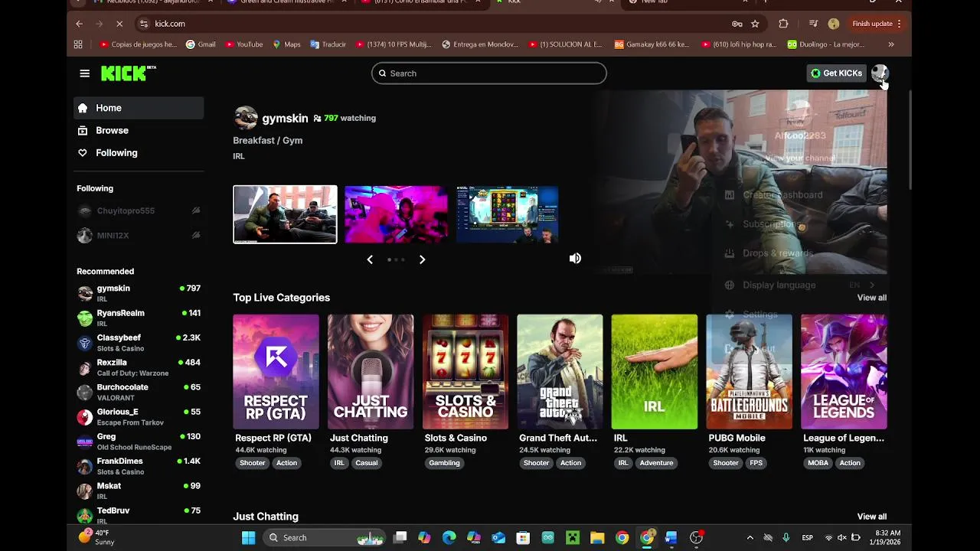The width and height of the screenshot is (980, 551).
Task: Open recommended channel Burchocolate
Action: pyautogui.click(x=139, y=392)
